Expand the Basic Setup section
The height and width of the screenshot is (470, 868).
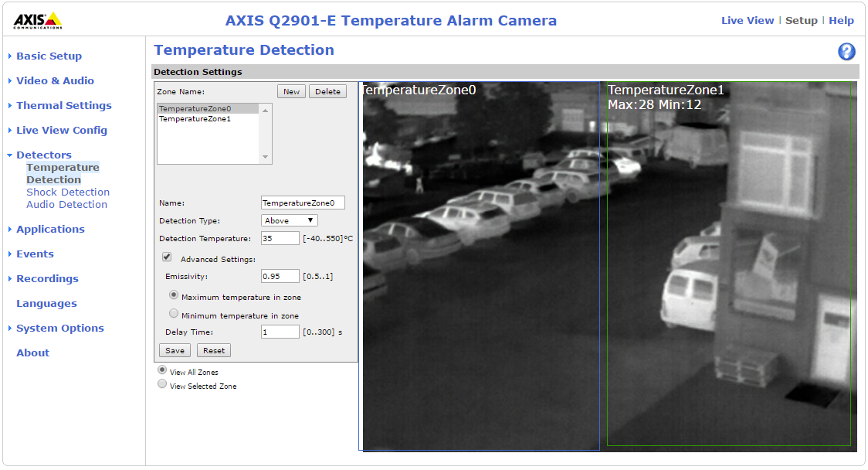pyautogui.click(x=49, y=56)
